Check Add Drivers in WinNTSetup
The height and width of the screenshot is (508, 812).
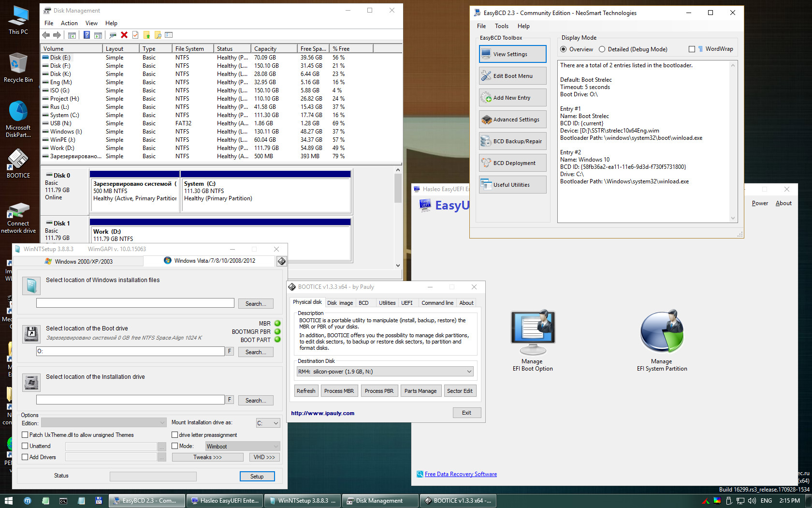point(25,457)
